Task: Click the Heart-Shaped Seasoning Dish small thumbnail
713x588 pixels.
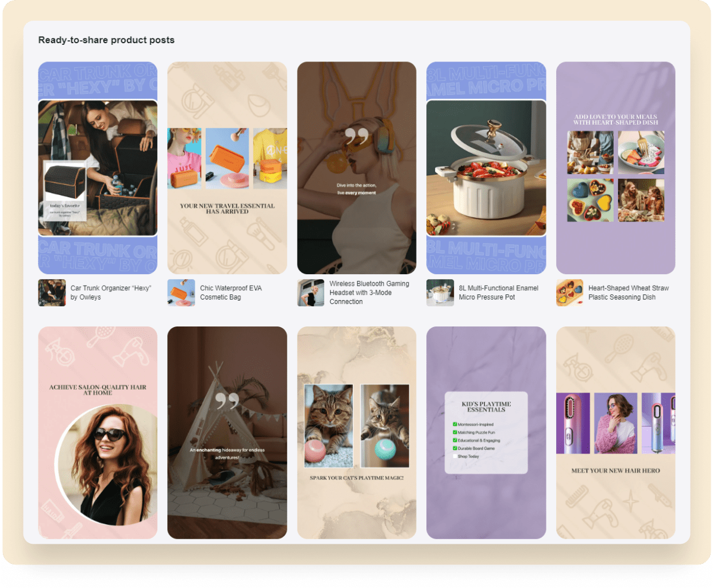Action: point(570,293)
